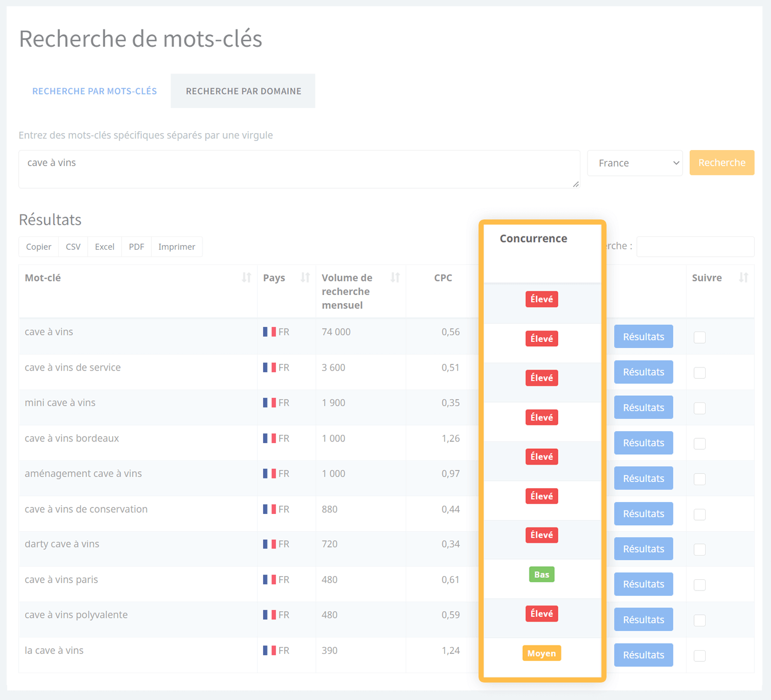Check Suivre box for cave à vins

(700, 337)
